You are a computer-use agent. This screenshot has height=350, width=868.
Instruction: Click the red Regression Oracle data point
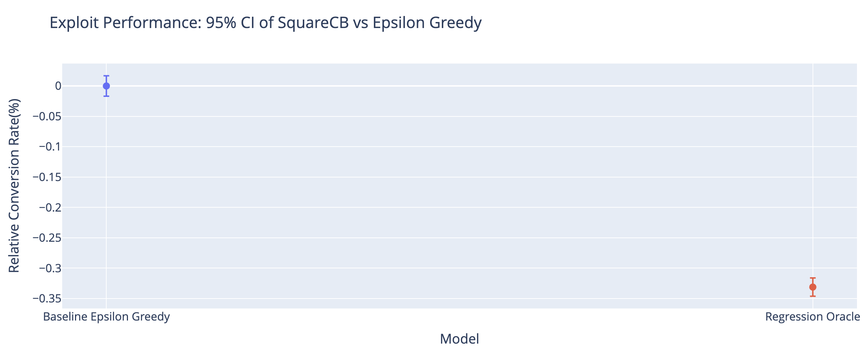coord(813,287)
